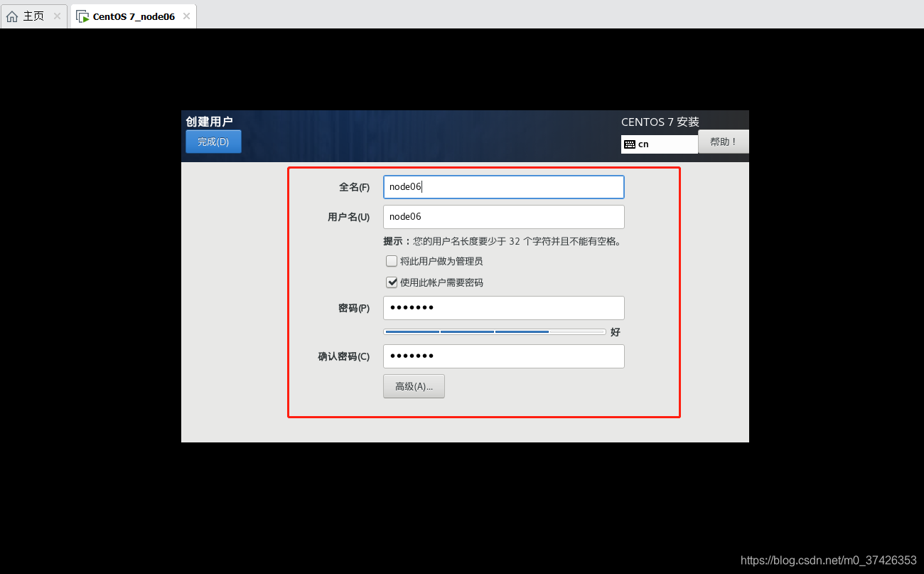Image resolution: width=924 pixels, height=574 pixels.
Task: Click the 好 password strength label
Action: (x=615, y=332)
